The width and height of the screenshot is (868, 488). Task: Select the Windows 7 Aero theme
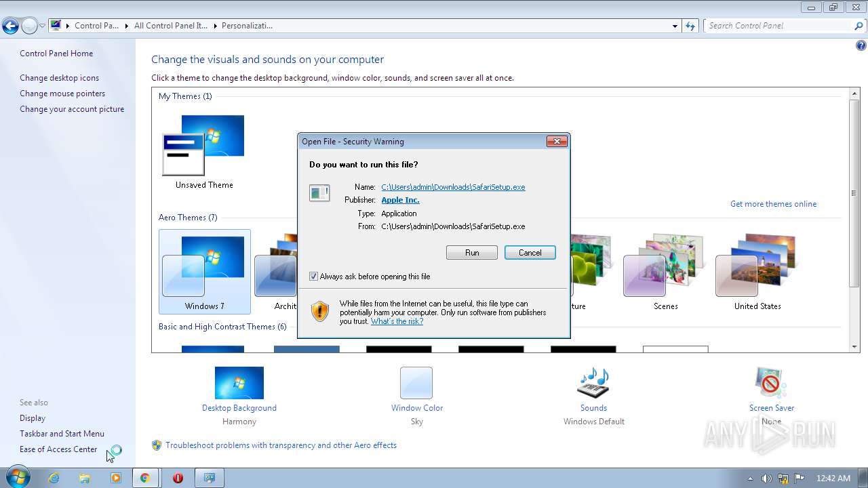click(204, 271)
